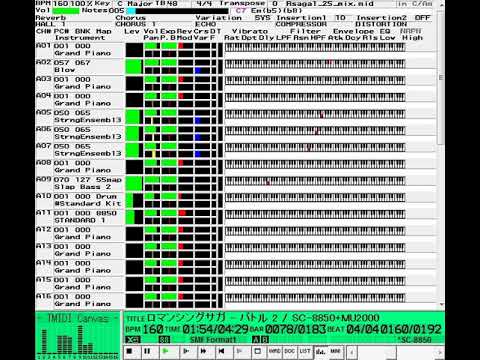480x360 pixels.
Task: Click the slow play button
Action: 186,351
